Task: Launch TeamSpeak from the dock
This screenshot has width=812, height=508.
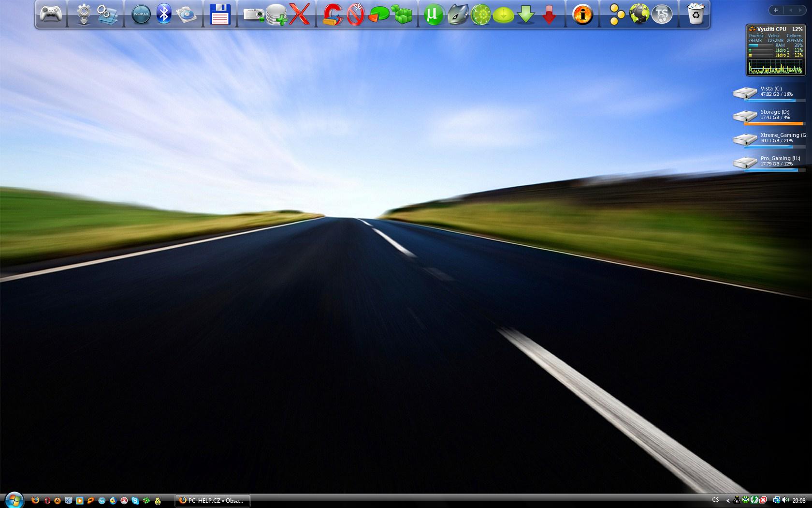Action: click(662, 15)
